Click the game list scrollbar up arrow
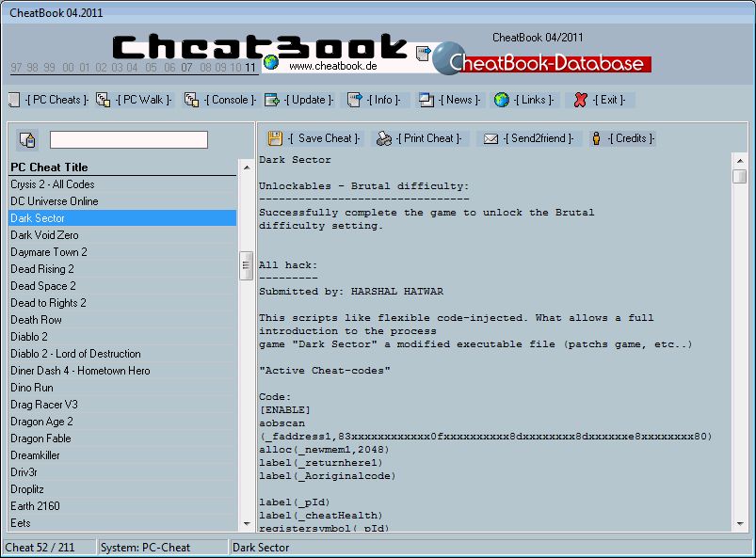Image resolution: width=756 pixels, height=558 pixels. [x=247, y=167]
